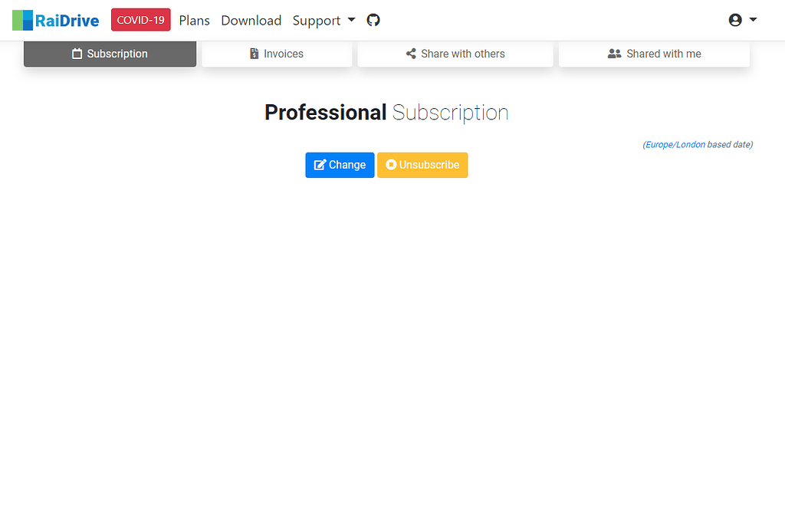
Task: Open the Plans page
Action: click(194, 20)
